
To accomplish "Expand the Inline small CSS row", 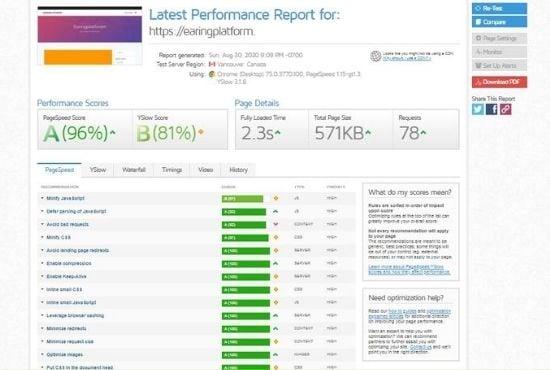I will 64,289.
